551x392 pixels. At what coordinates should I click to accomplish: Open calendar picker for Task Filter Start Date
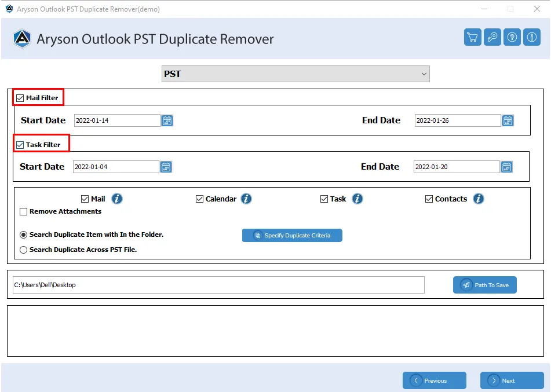pyautogui.click(x=166, y=167)
